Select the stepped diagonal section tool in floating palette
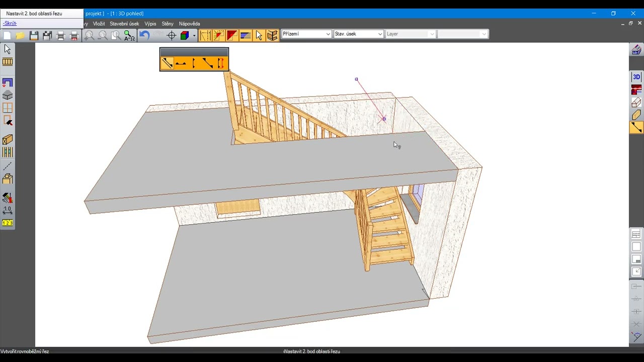This screenshot has height=362, width=644. (x=207, y=63)
